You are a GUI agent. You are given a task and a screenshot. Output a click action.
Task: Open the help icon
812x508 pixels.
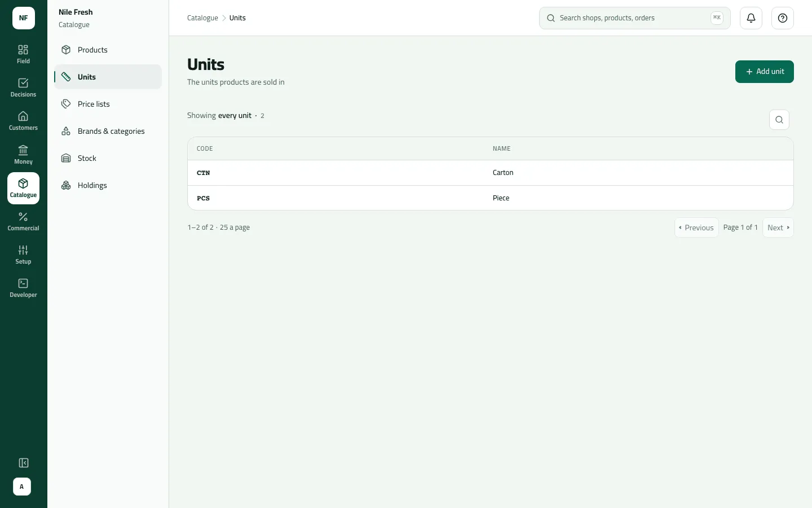783,18
